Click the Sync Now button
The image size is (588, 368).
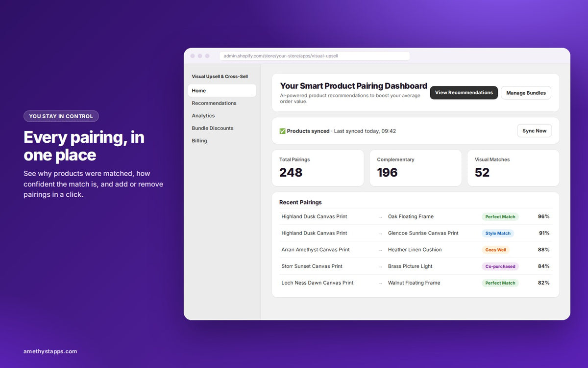534,131
